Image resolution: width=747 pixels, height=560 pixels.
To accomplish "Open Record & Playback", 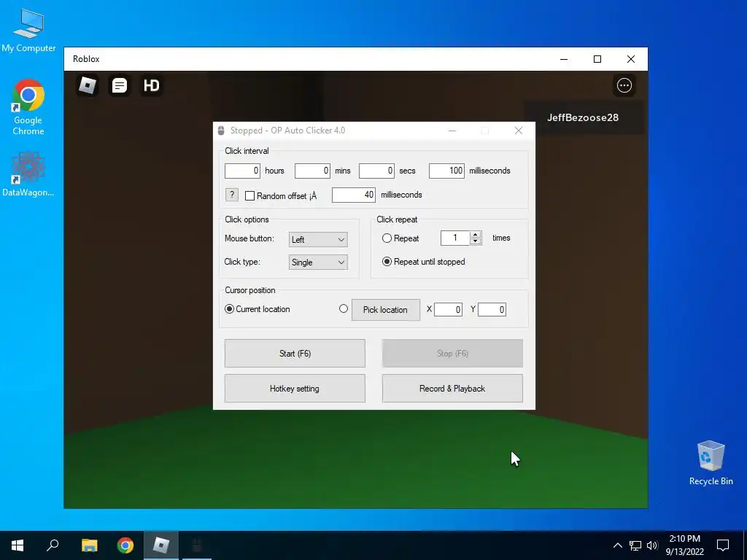I will point(452,389).
